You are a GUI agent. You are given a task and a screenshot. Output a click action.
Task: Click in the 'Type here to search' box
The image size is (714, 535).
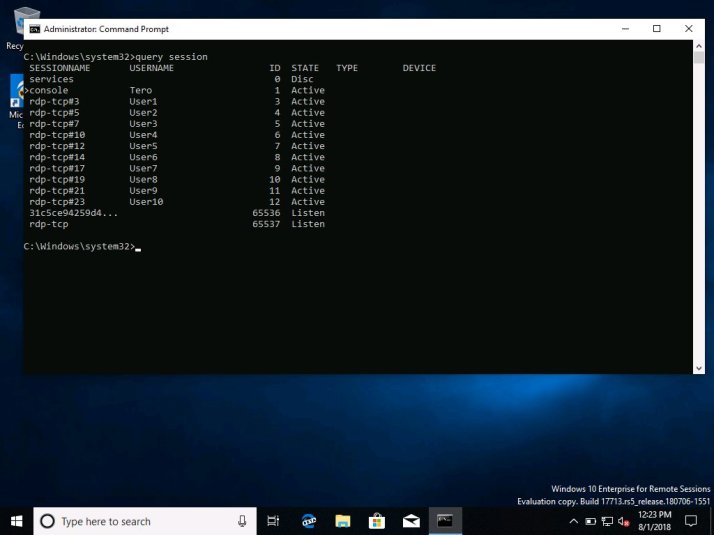pyautogui.click(x=140, y=521)
